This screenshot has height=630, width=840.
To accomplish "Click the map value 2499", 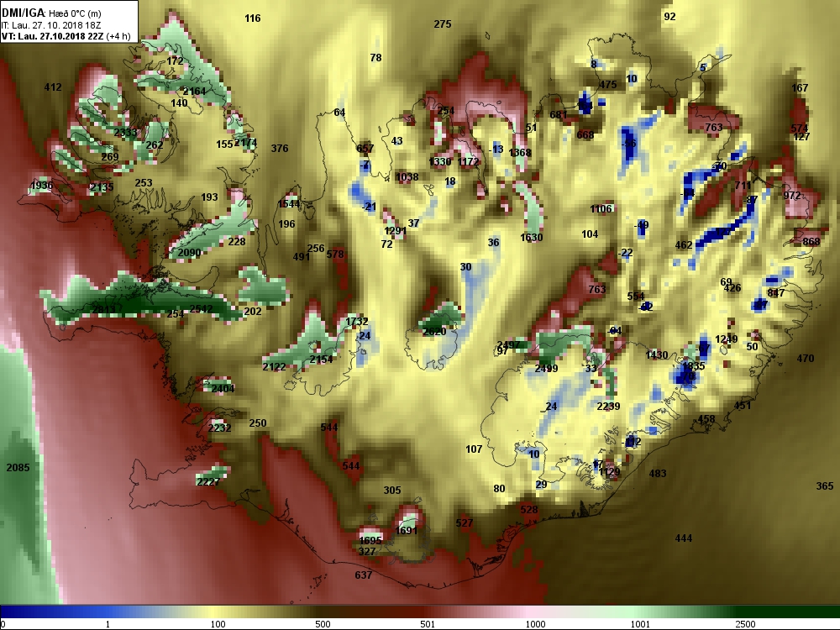I will click(x=546, y=369).
